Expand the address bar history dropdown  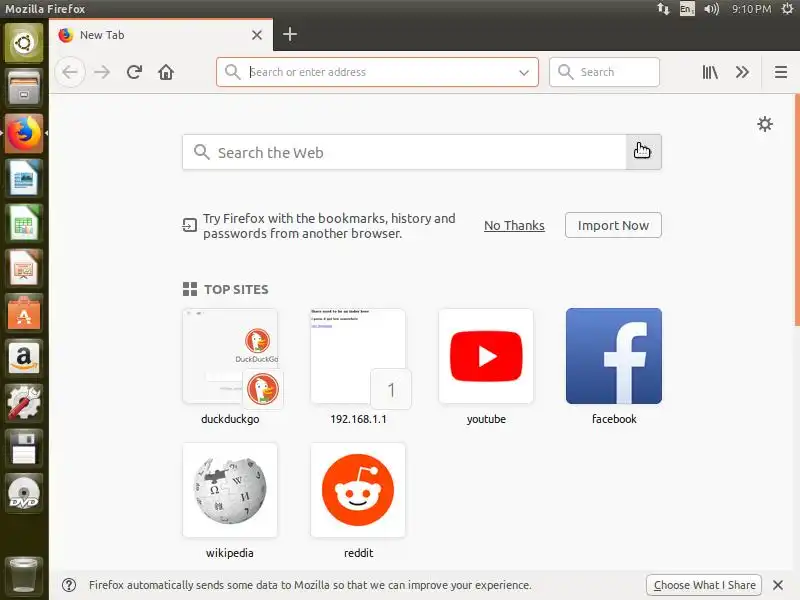point(524,72)
